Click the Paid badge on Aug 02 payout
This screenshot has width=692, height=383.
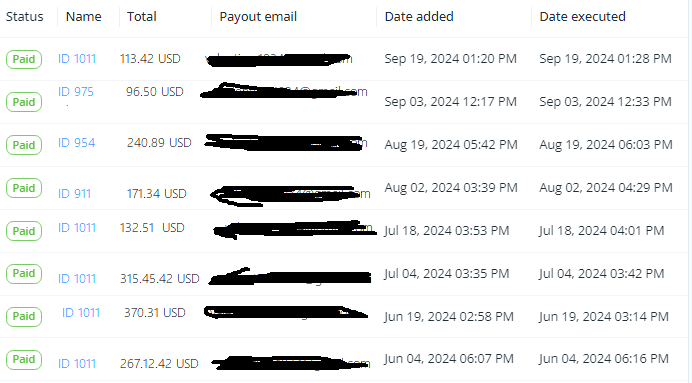24,188
